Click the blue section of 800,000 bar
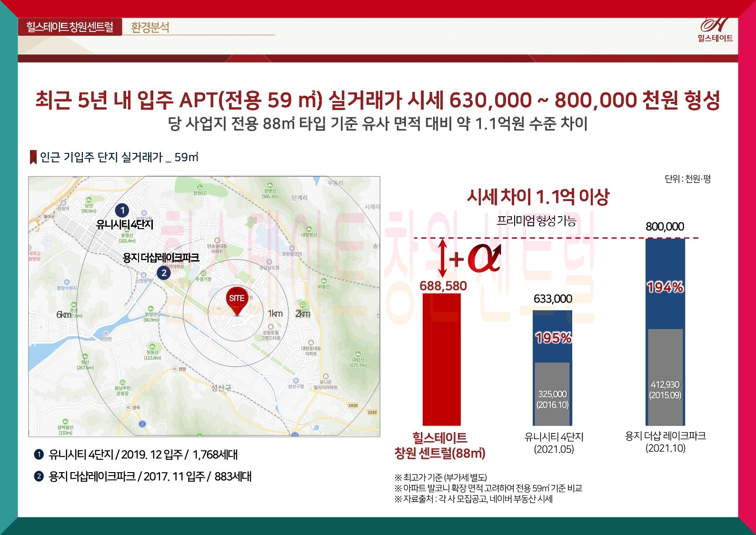Screen dimensions: 756x535 click(665, 284)
